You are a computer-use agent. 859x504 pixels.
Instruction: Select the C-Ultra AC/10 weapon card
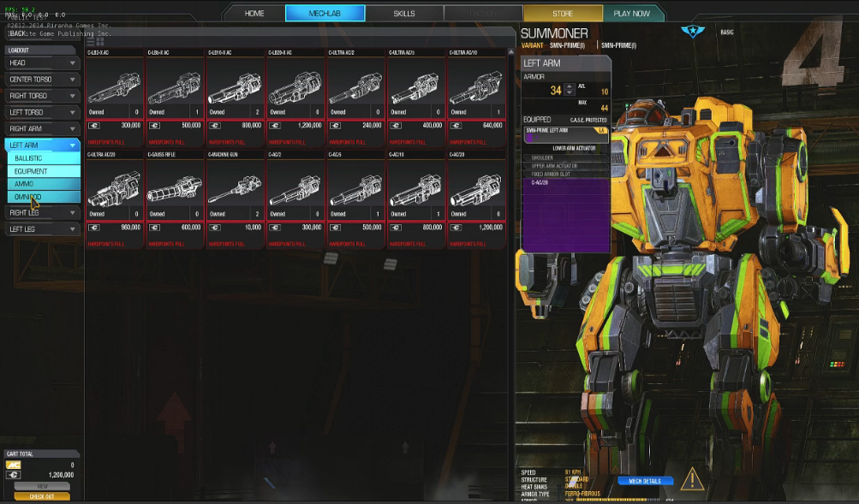[476, 98]
